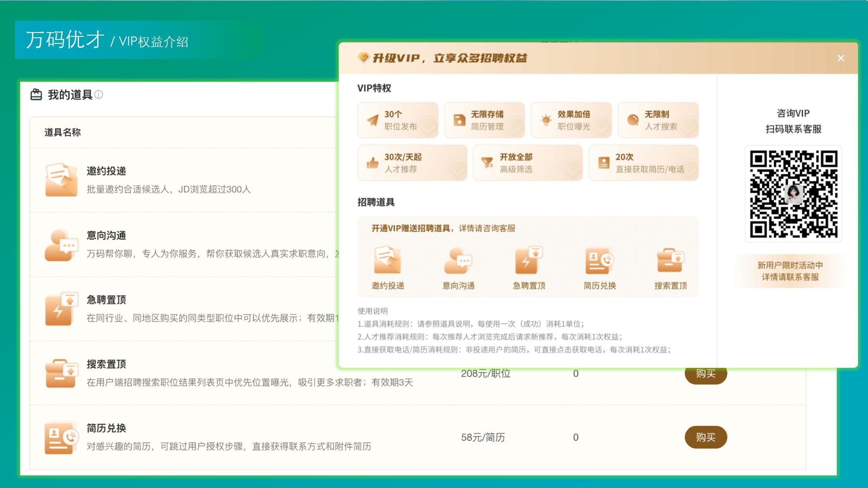Screen dimensions: 868x488
Task: Click the info icon beside 我的道具
Action: [x=99, y=95]
